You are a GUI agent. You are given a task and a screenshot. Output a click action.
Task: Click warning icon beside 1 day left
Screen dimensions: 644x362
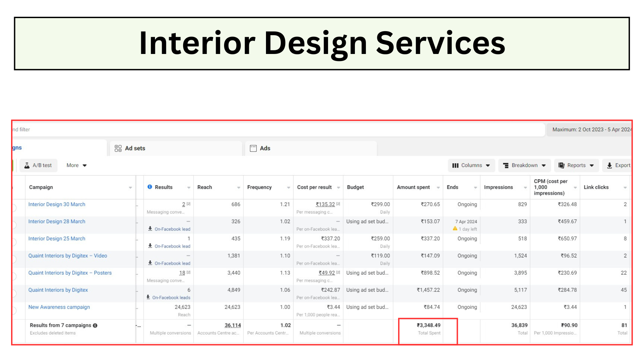455,229
